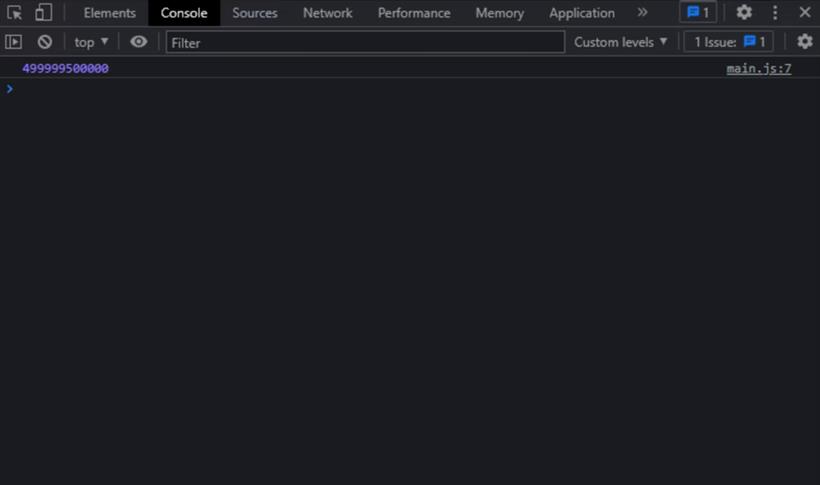Open the customize DevTools three-dot menu
The width and height of the screenshot is (820, 485).
pyautogui.click(x=775, y=12)
